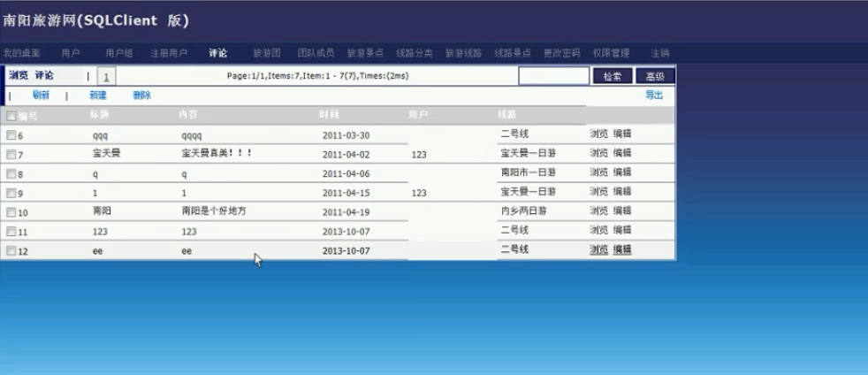The height and width of the screenshot is (375, 868).
Task: Click 新建 to create comment
Action: point(98,96)
